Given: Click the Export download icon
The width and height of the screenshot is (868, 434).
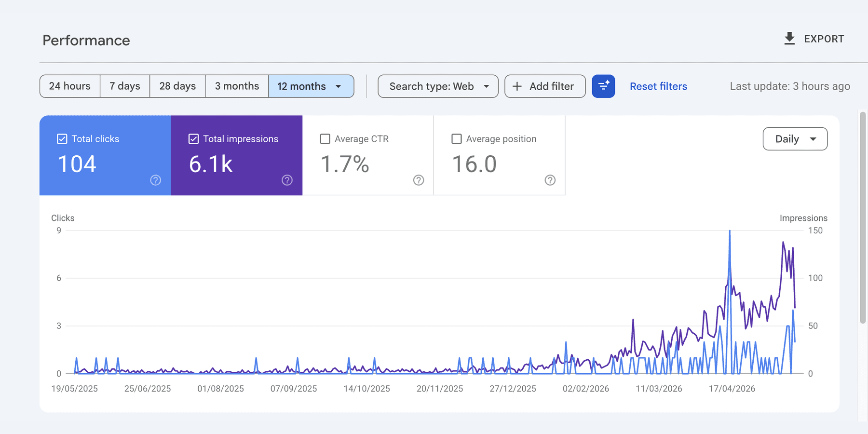Looking at the screenshot, I should click(789, 39).
